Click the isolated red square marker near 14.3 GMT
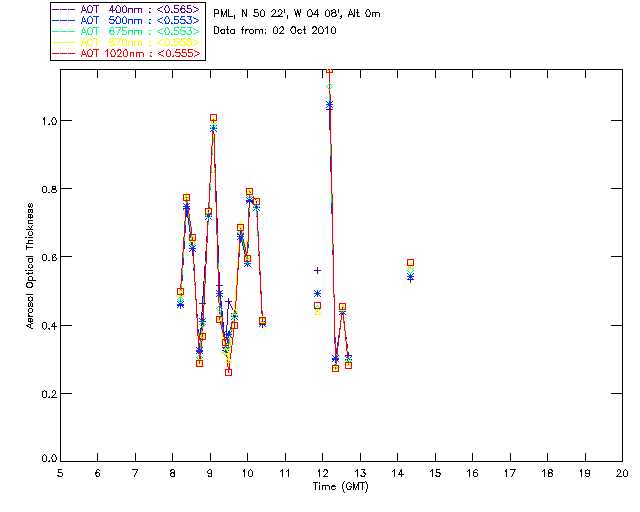 tap(411, 263)
